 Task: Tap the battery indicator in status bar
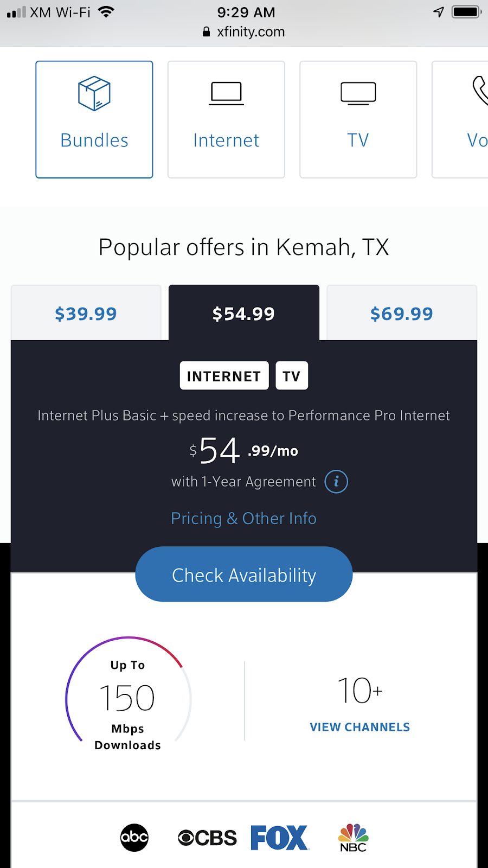pyautogui.click(x=466, y=12)
